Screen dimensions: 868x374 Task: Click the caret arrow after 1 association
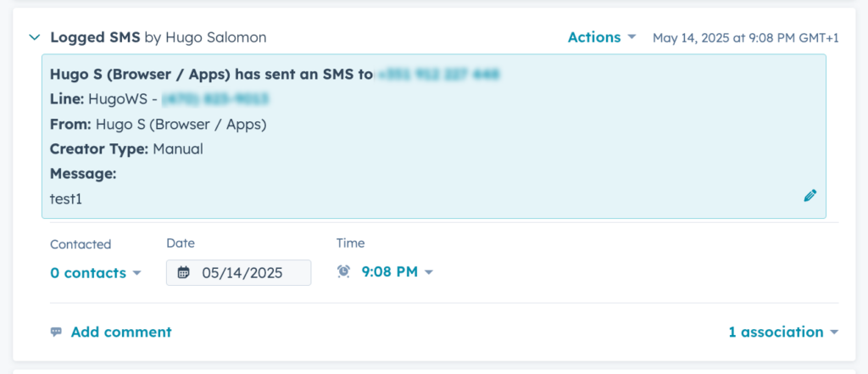(x=834, y=332)
